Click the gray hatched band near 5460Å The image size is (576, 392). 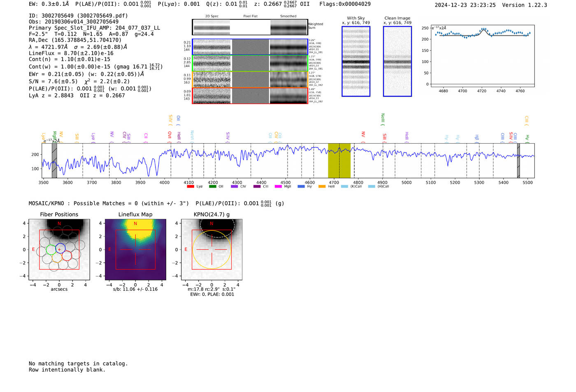[x=518, y=160]
